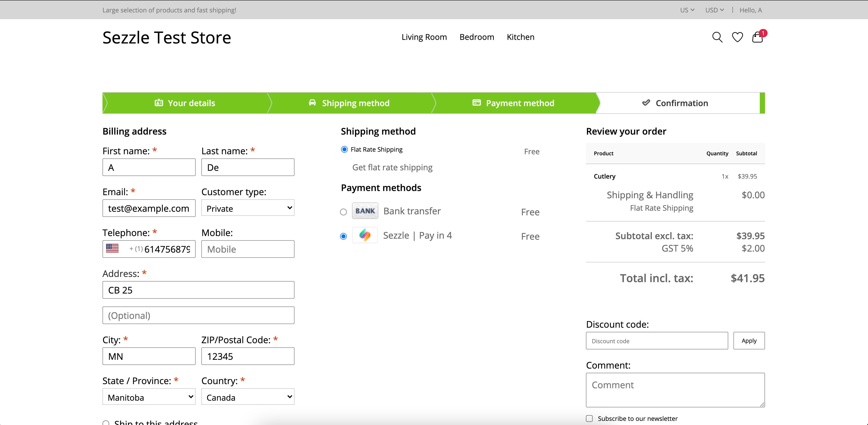Viewport: 868px width, 425px height.
Task: Open the Sezzle Test Store home link
Action: pyautogui.click(x=166, y=38)
